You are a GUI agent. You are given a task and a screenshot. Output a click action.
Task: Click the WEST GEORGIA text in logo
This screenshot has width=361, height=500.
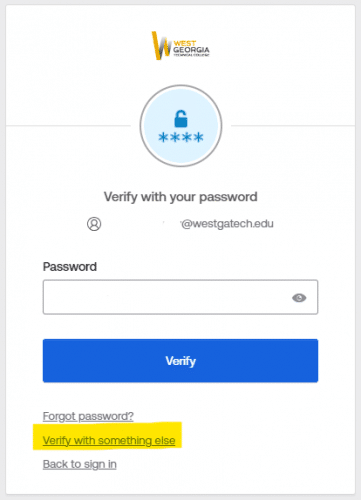tap(191, 47)
